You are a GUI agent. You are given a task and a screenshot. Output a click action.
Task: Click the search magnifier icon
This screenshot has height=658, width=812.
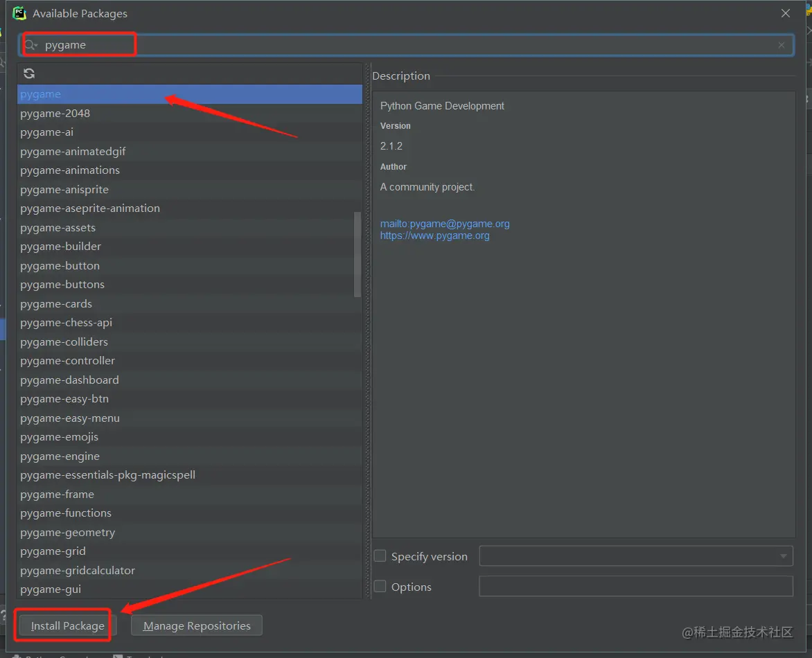point(30,45)
